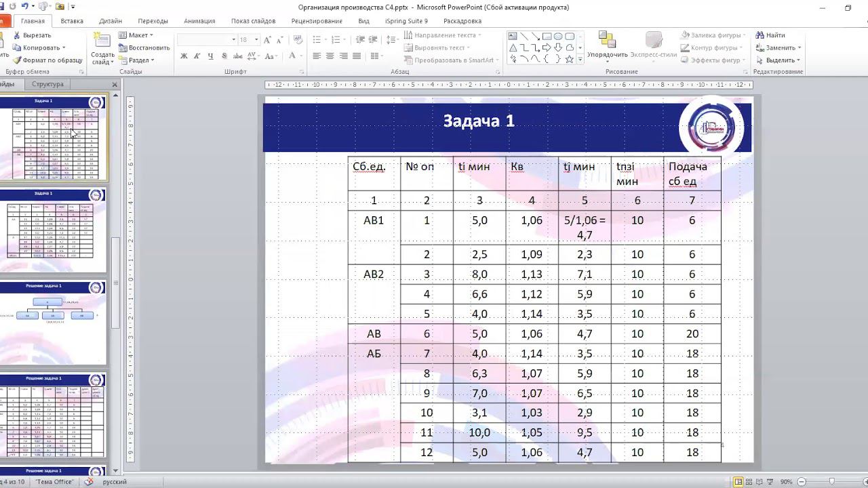This screenshot has height=488, width=868.
Task: Expand the shapes gallery with More arrow
Action: 580,60
